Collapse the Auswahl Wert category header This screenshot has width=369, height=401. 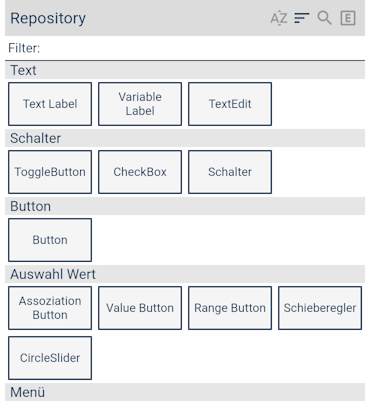pyautogui.click(x=185, y=274)
